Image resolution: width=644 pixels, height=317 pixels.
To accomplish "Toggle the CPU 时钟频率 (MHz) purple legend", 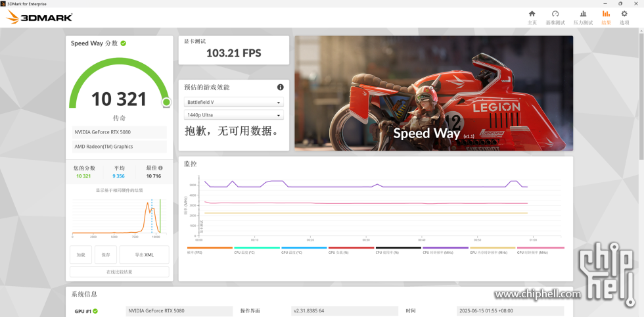I will 446,250.
